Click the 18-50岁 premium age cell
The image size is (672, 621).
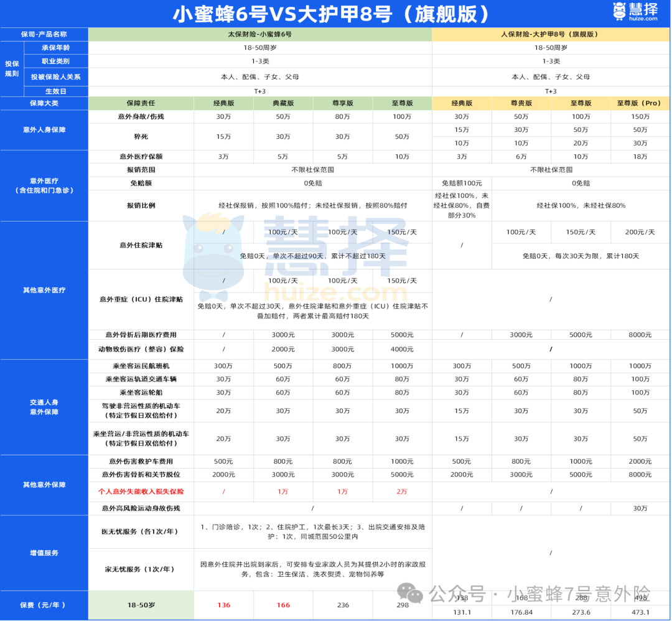coord(141,605)
